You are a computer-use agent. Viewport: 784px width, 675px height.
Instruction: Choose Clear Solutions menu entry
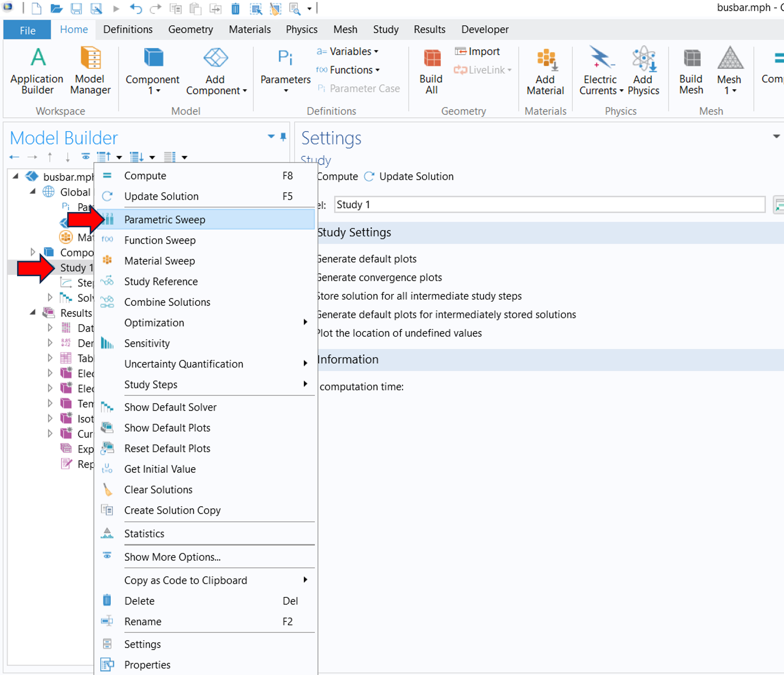(158, 489)
